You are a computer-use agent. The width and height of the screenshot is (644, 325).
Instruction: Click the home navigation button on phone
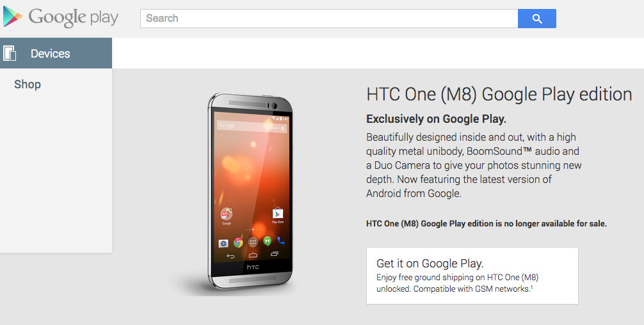[x=253, y=255]
